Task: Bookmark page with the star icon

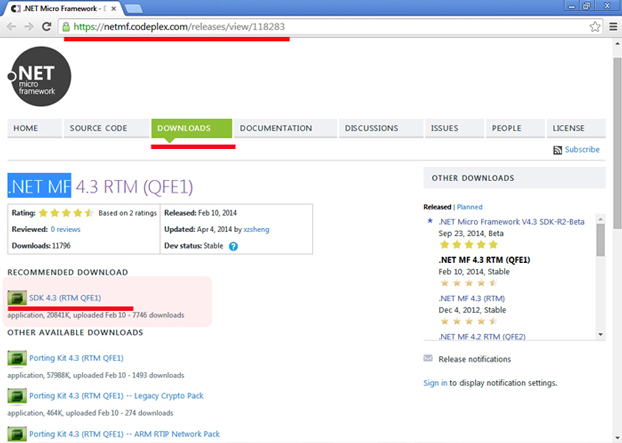Action: pyautogui.click(x=595, y=27)
